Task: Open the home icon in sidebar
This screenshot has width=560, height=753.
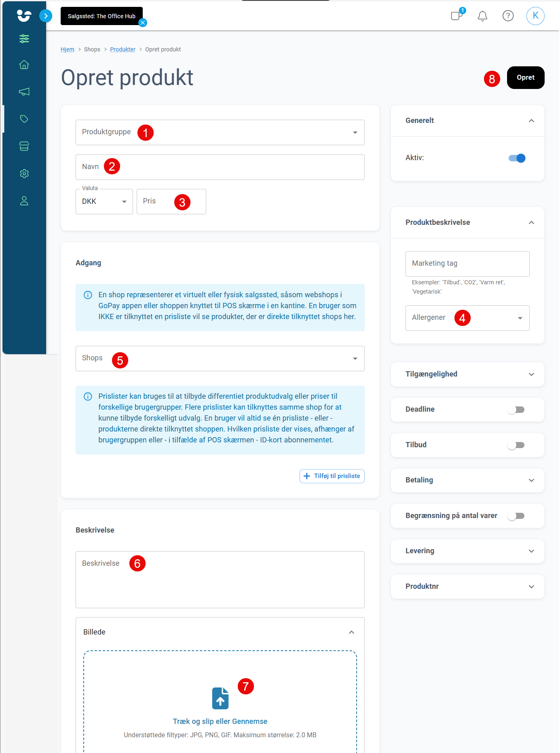Action: click(x=24, y=65)
